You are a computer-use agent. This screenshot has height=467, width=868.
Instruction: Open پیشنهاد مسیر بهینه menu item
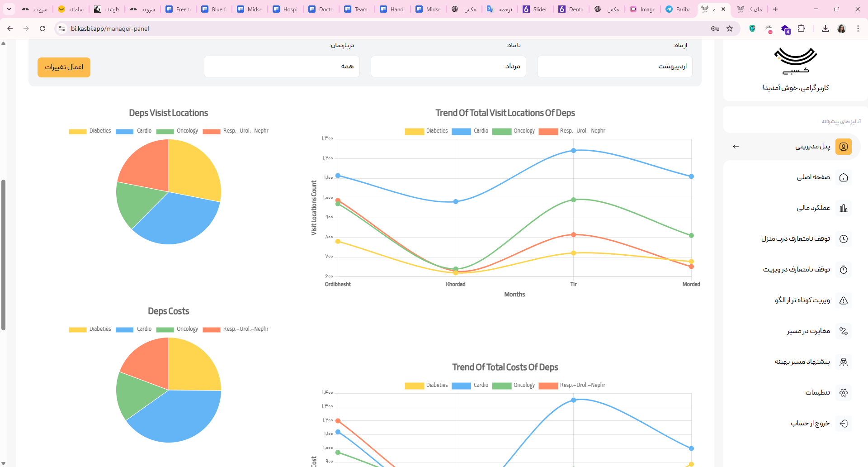[802, 362]
